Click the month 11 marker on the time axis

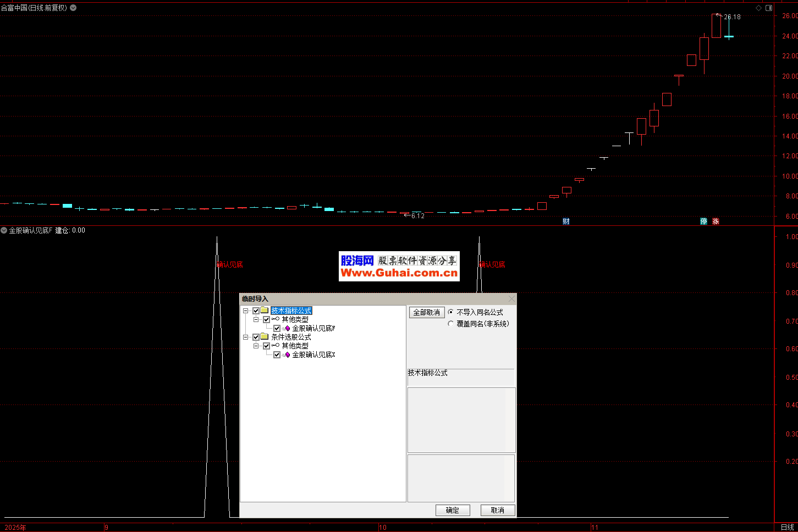tap(595, 528)
